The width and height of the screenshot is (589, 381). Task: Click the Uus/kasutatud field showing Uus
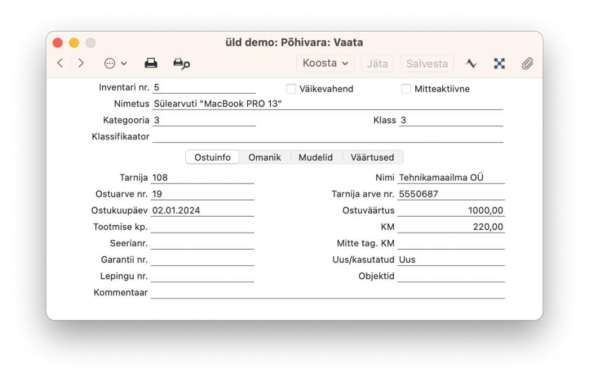[x=451, y=260]
